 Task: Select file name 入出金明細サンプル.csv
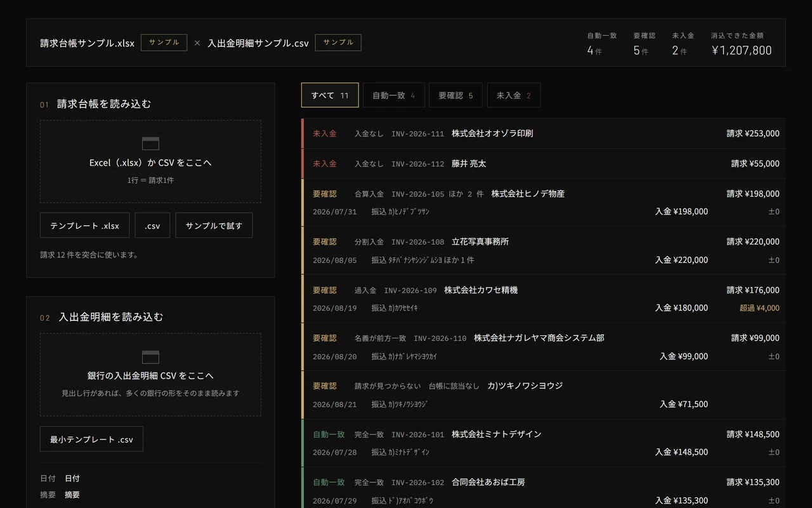[258, 43]
